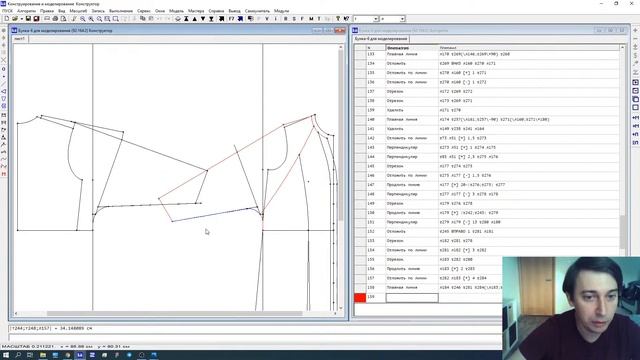Click the S letter toolbar button

294,19
